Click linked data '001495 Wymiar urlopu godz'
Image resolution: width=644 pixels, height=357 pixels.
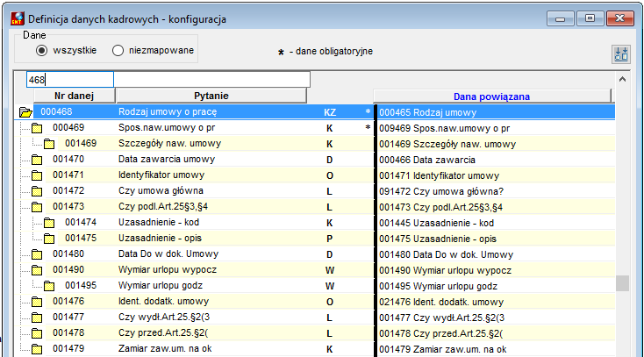pos(438,286)
